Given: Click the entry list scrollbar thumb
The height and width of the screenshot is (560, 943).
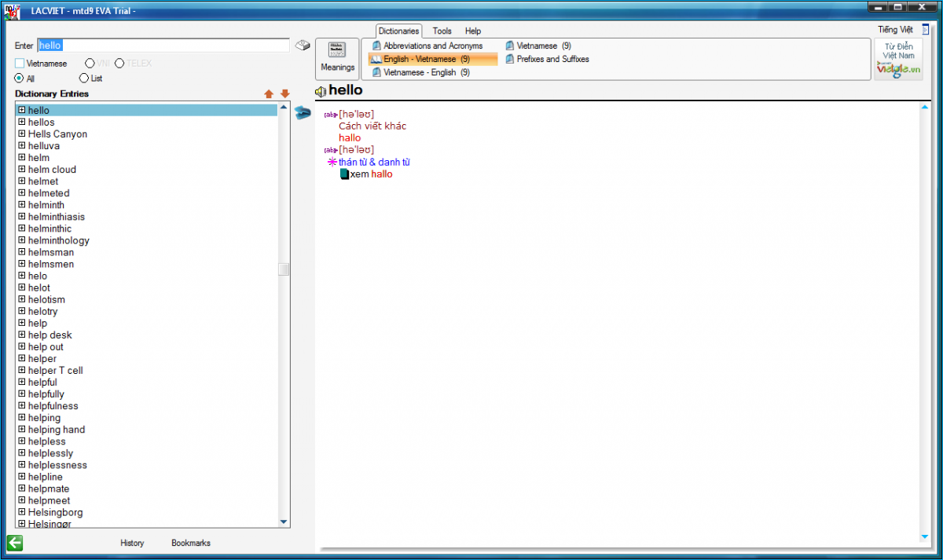Looking at the screenshot, I should [x=284, y=269].
